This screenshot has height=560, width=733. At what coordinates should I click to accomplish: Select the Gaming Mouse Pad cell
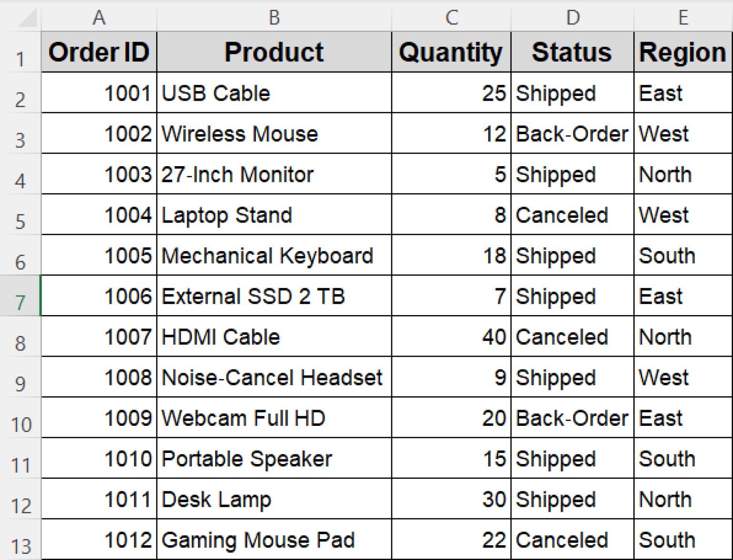[274, 540]
